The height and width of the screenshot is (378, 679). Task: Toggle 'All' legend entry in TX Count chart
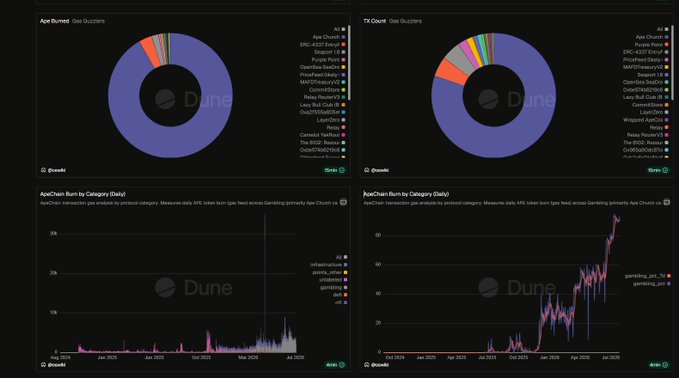(663, 29)
